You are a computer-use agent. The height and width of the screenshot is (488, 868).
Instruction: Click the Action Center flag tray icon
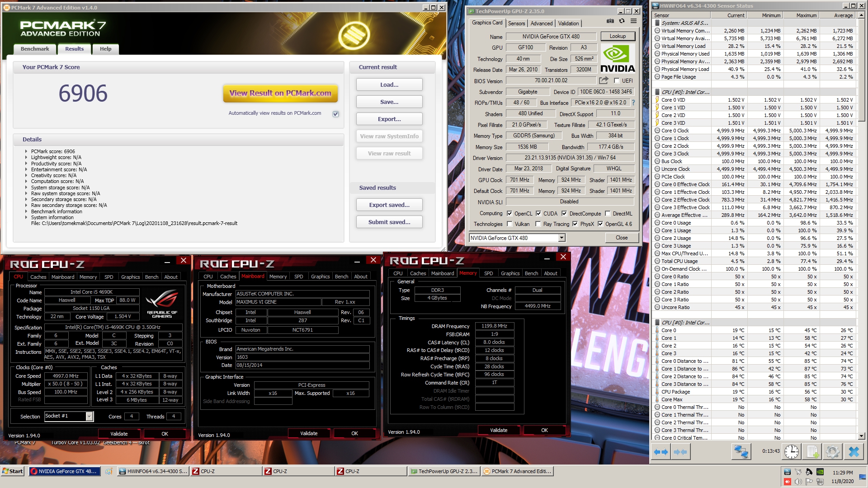[x=809, y=482]
